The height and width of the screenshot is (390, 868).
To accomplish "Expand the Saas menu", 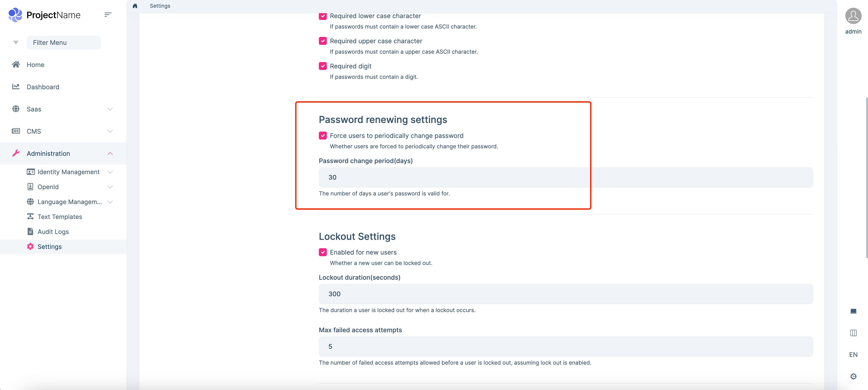I will pos(110,109).
